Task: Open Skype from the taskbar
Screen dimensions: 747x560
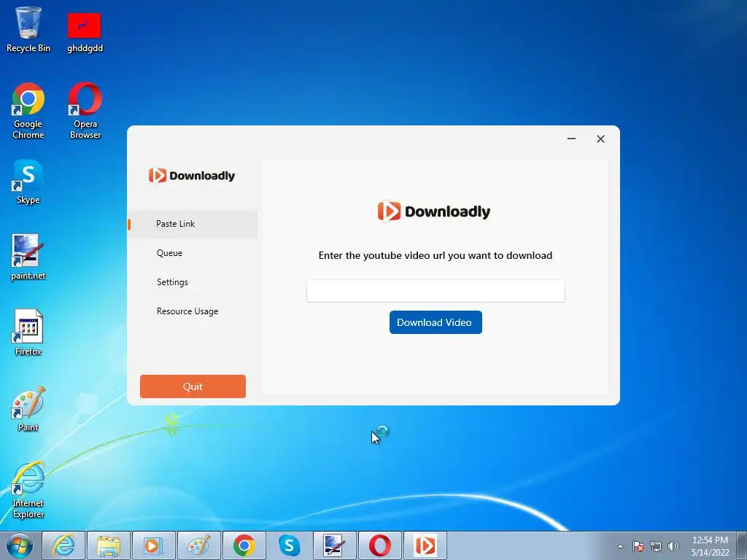Action: pos(289,545)
